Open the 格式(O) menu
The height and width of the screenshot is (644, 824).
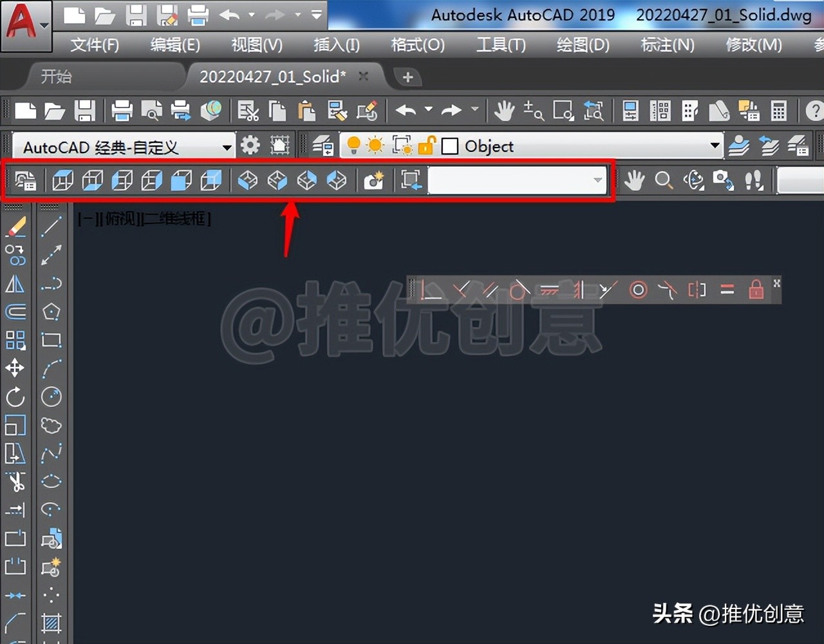(417, 45)
